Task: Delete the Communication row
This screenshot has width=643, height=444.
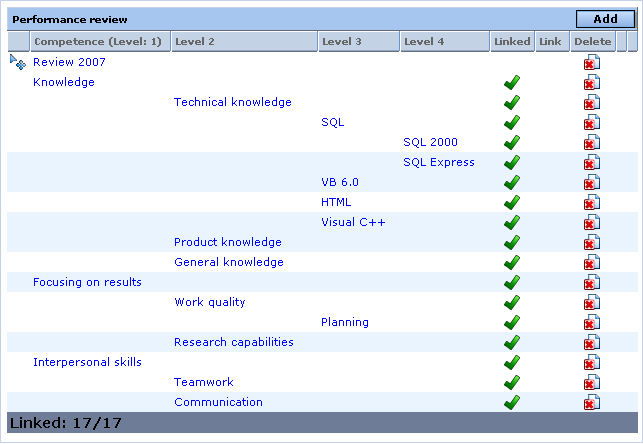Action: coord(592,403)
